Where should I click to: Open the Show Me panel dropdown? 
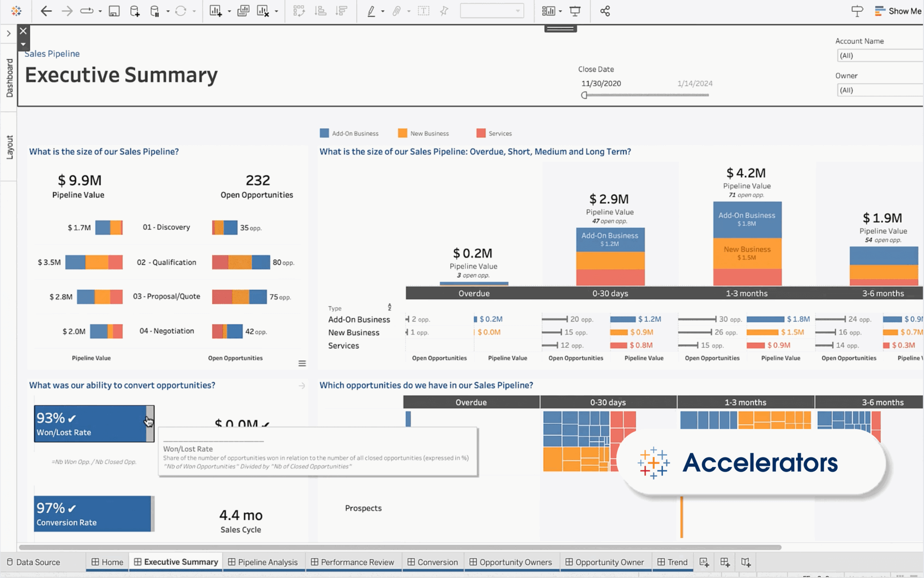pos(899,12)
